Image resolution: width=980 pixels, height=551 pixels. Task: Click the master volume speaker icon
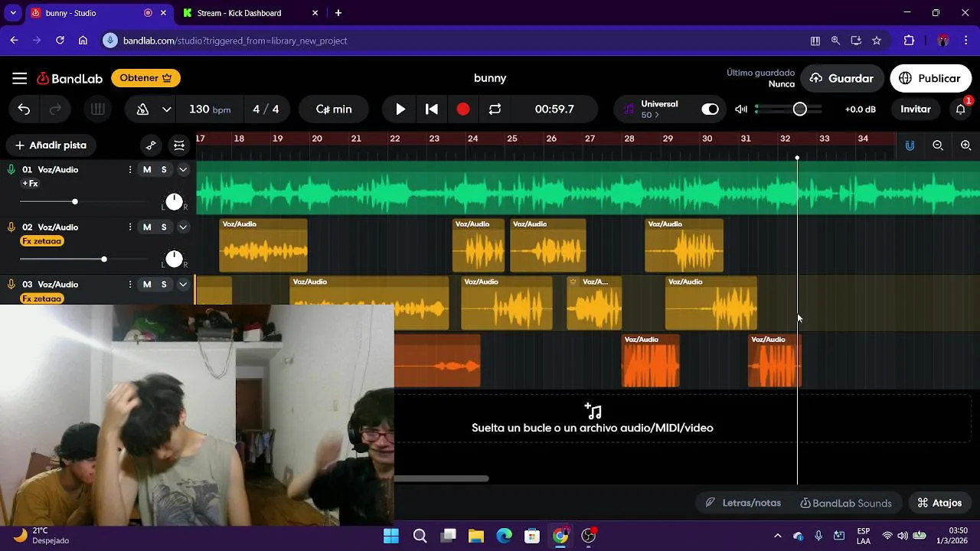741,109
